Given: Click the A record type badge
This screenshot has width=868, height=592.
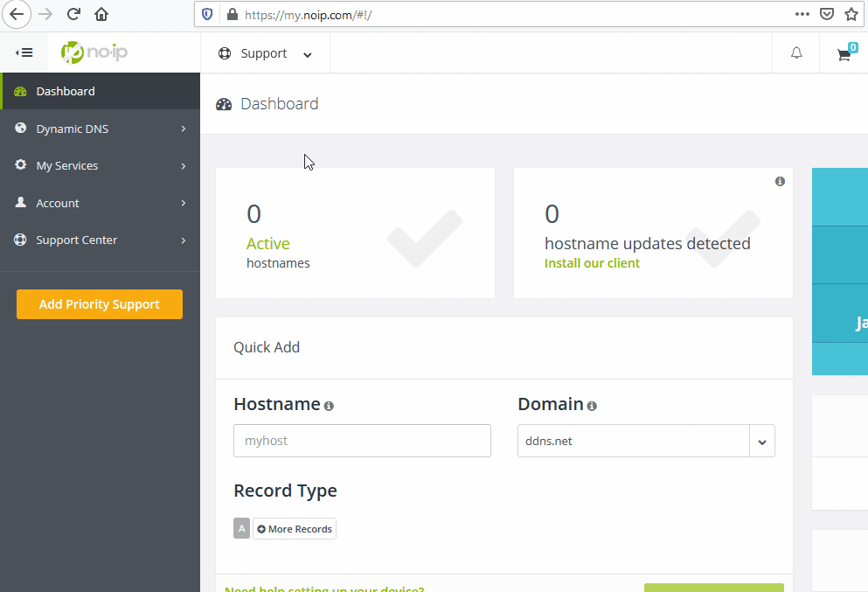Looking at the screenshot, I should click(x=241, y=528).
